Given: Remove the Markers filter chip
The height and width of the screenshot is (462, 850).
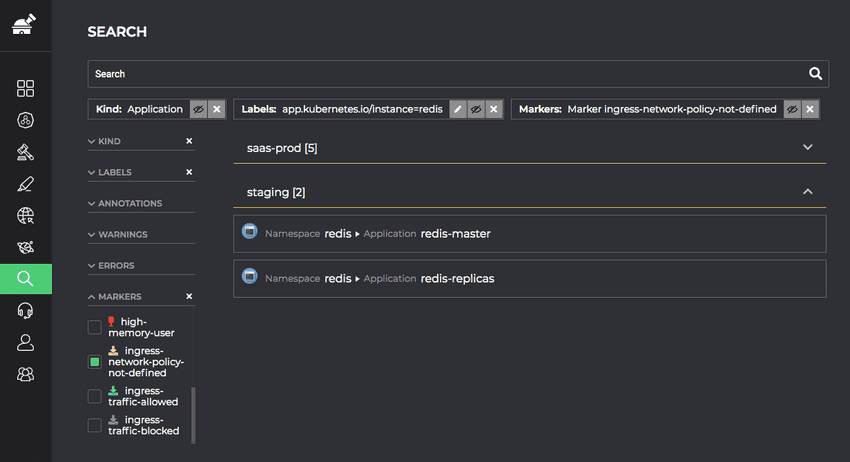Looking at the screenshot, I should [x=810, y=109].
